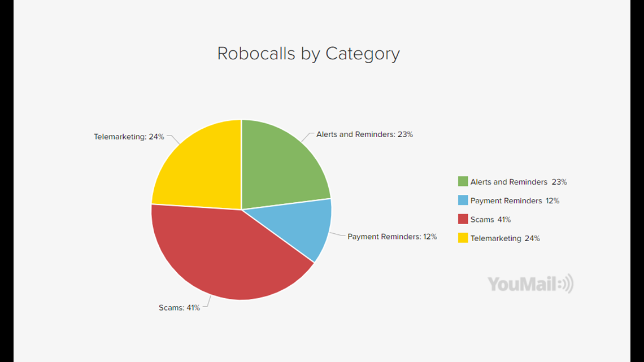
Task: Toggle 'Alerts and Reminders 23%' legend text
Action: [519, 182]
